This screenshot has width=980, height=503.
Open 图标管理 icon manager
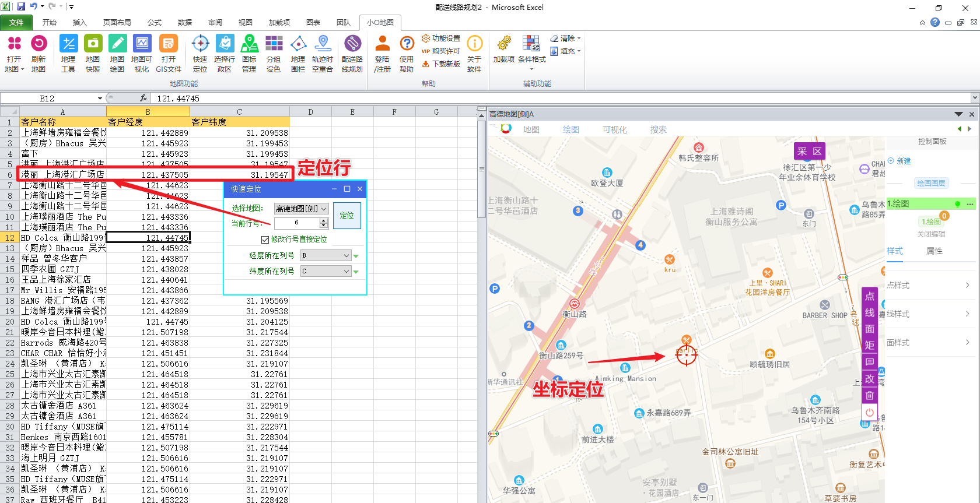[x=249, y=54]
